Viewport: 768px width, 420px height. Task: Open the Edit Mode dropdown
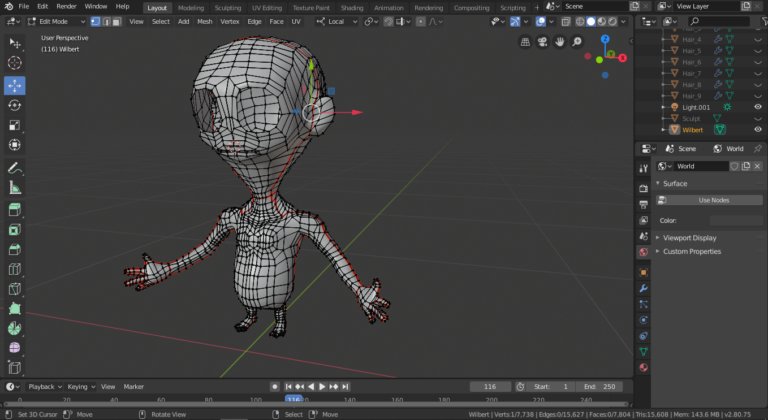(54, 21)
